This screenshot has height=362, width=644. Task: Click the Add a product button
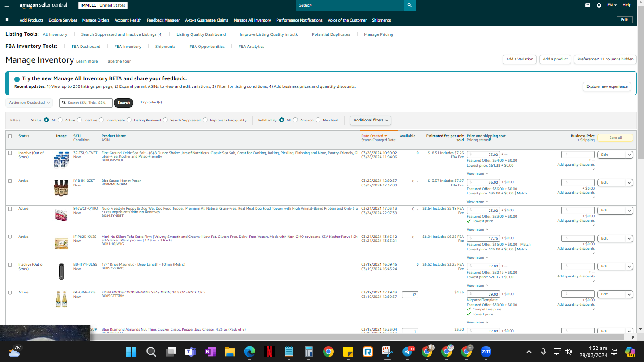point(555,59)
